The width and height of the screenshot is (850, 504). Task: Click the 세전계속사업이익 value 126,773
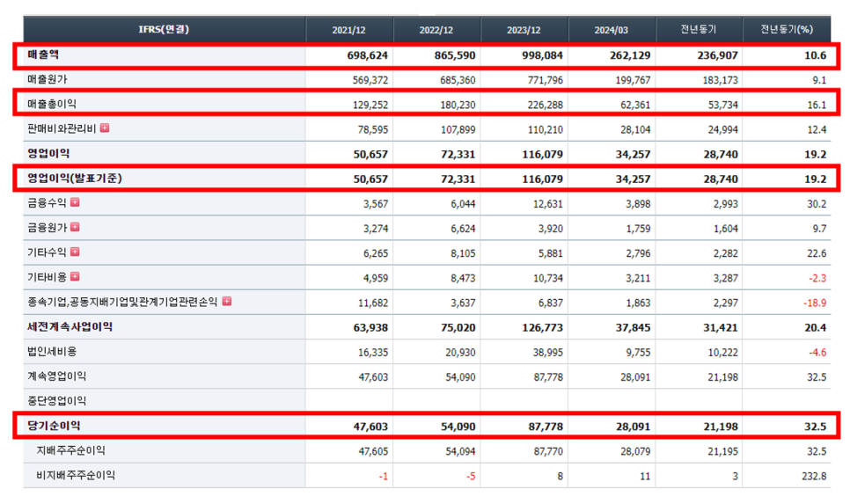click(x=543, y=328)
